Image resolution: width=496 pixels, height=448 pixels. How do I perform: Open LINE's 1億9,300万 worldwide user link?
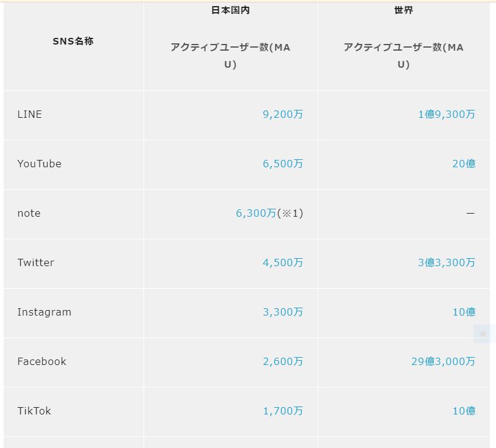[x=447, y=114]
